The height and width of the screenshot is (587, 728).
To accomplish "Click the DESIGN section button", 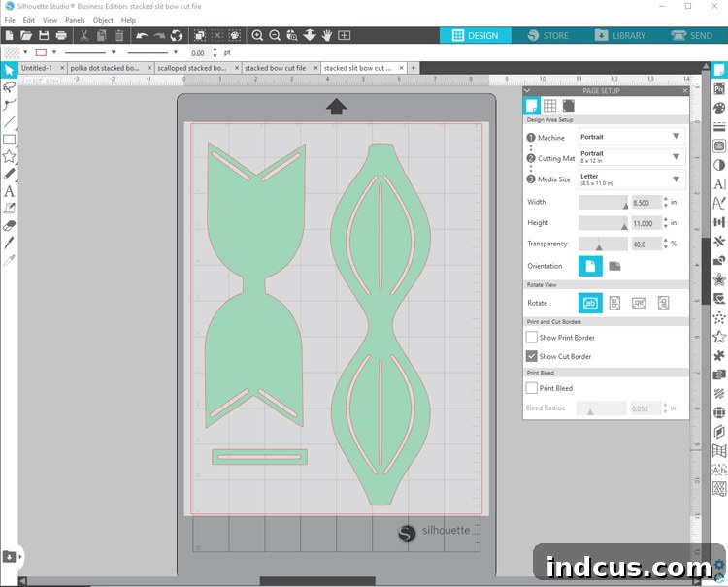I will click(x=476, y=35).
